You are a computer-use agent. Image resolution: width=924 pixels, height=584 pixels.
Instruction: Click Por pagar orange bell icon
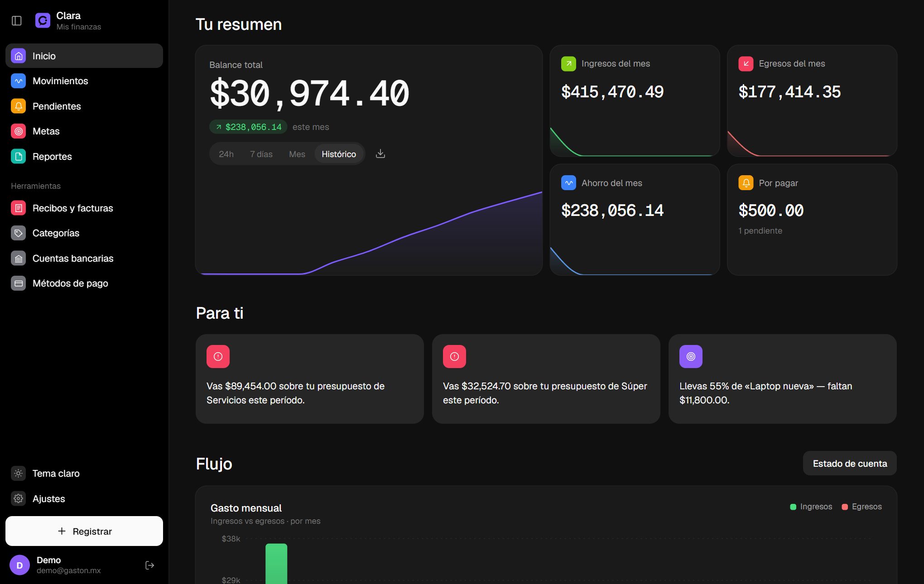coord(746,183)
